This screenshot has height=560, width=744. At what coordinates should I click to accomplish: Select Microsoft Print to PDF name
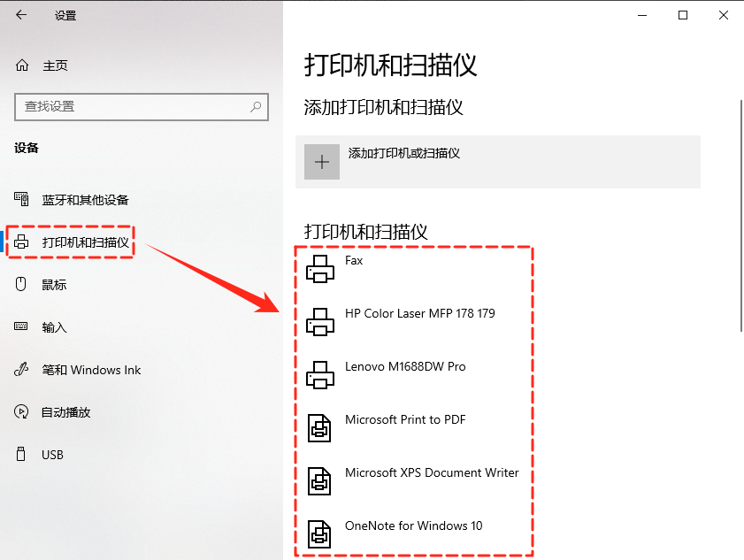(405, 419)
